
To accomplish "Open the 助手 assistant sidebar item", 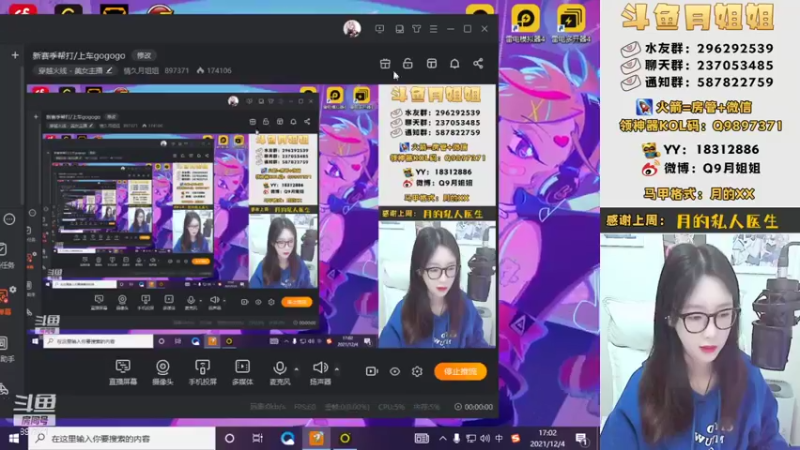I will click(6, 349).
